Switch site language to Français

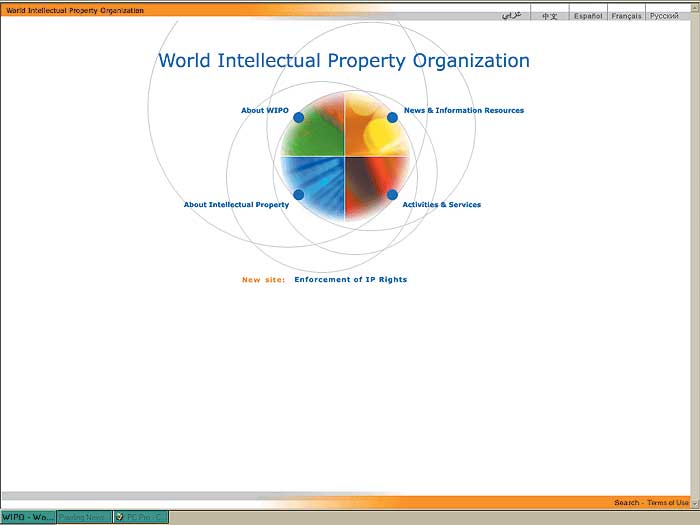pos(626,16)
